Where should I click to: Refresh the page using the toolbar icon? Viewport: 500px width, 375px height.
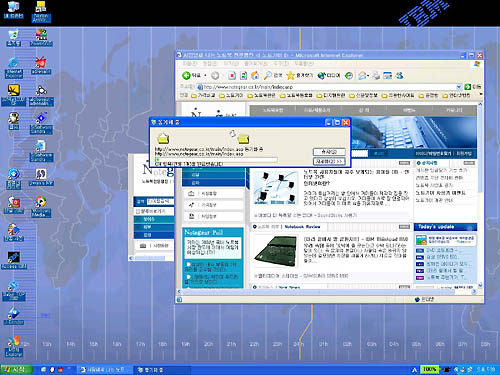tap(243, 76)
